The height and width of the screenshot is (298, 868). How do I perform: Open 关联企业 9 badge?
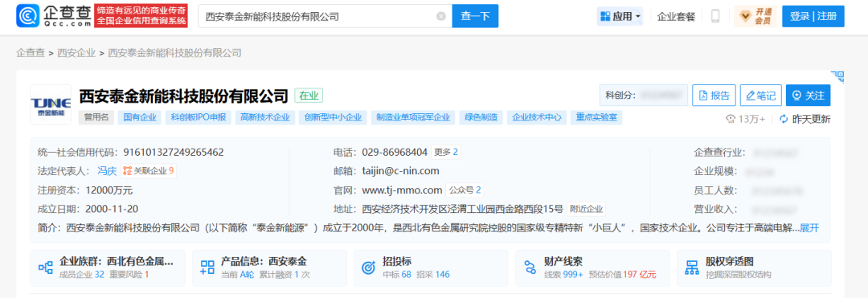[149, 171]
